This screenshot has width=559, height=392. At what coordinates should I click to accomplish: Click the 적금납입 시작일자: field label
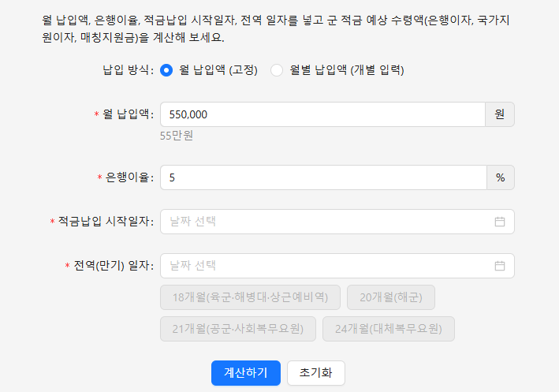click(x=106, y=222)
